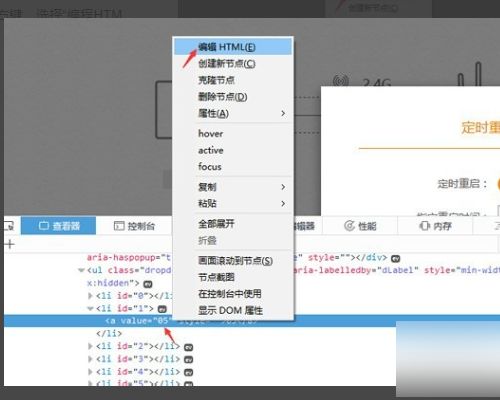This screenshot has height=400, width=500.
Task: Expand the li id="2" tree node
Action: tap(90, 346)
